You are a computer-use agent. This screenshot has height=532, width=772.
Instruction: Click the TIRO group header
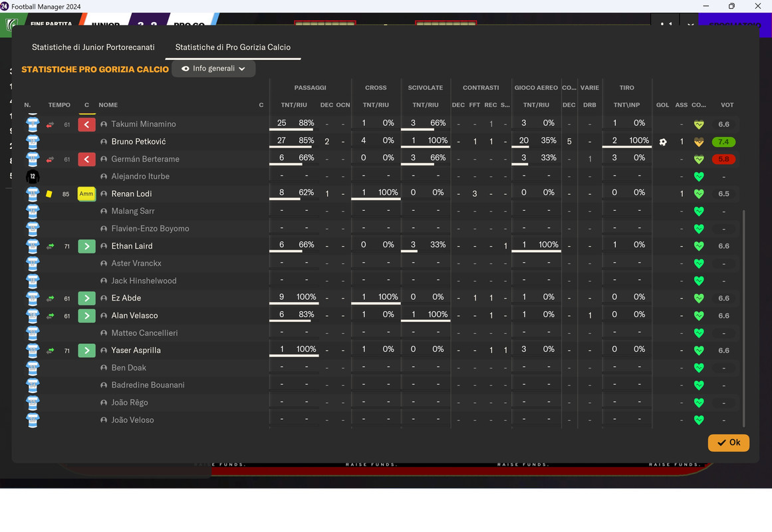point(626,88)
